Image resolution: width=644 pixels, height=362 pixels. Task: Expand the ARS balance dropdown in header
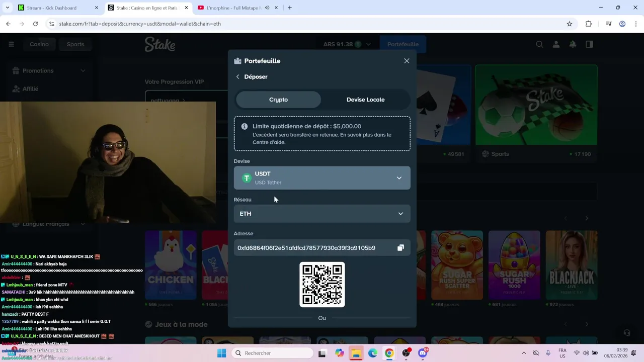click(x=368, y=44)
